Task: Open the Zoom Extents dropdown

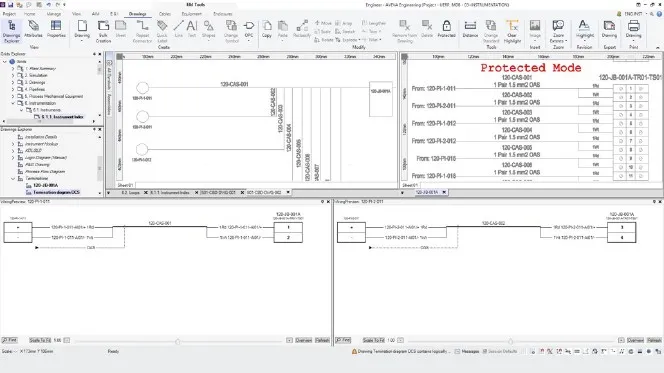Action: (566, 41)
